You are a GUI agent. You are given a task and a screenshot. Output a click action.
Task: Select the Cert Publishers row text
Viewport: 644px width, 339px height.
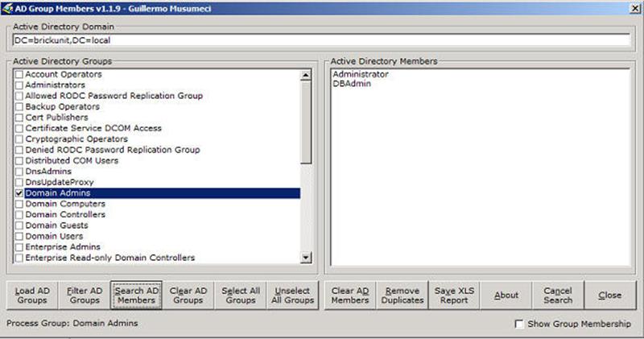[56, 118]
